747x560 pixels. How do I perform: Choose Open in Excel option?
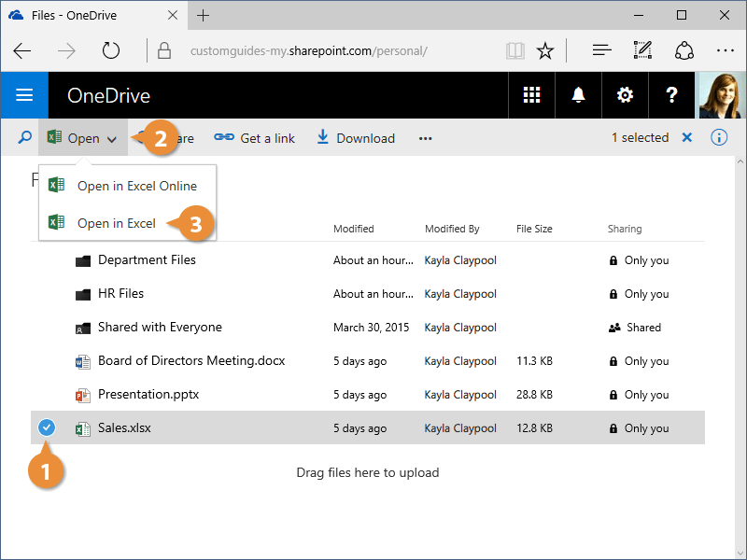click(116, 223)
